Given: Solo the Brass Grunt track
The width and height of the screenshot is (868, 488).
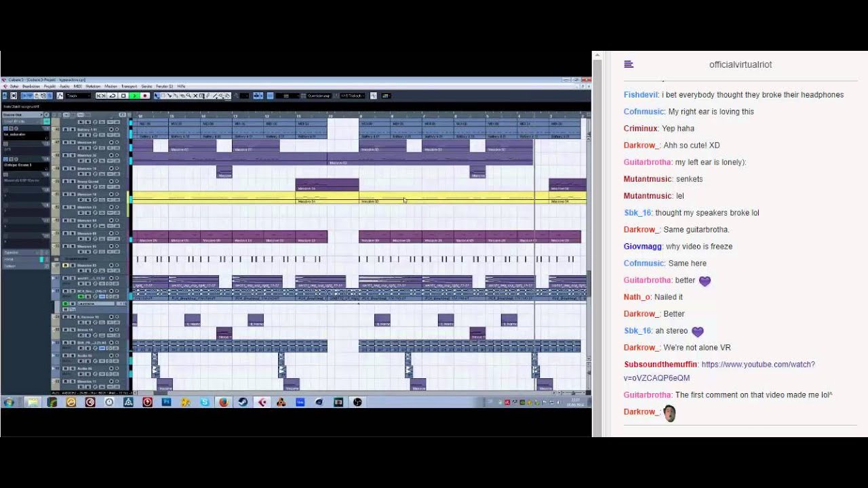Looking at the screenshot, I should [x=72, y=182].
